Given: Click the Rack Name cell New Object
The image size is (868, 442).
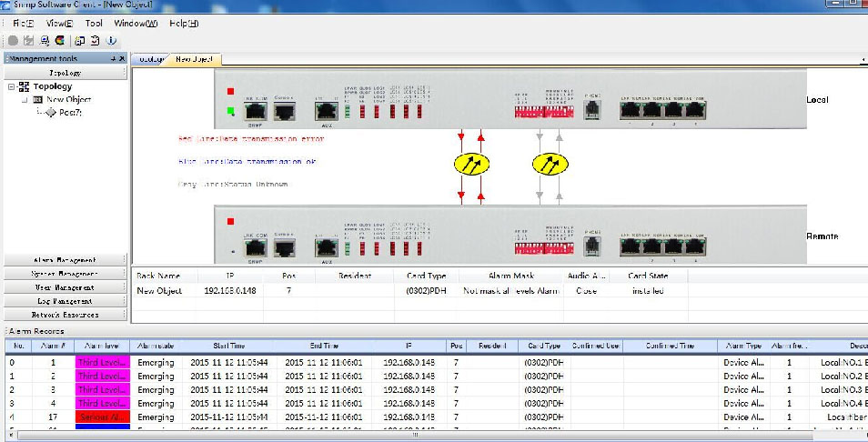Looking at the screenshot, I should pyautogui.click(x=159, y=290).
